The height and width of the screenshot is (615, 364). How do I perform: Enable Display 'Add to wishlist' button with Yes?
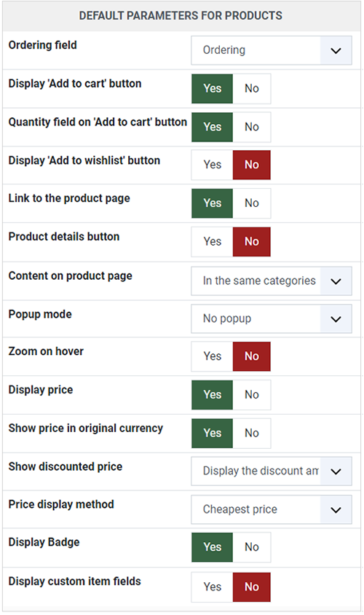pos(212,165)
